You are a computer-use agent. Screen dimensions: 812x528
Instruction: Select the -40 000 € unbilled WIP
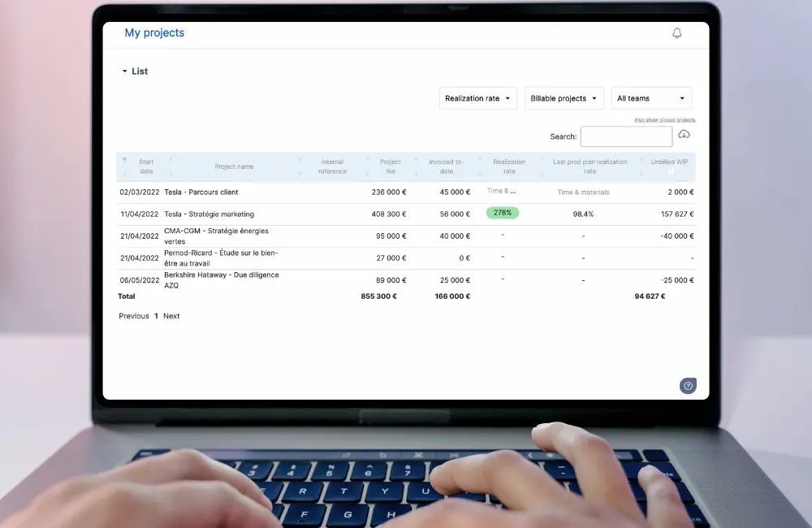[x=677, y=236]
